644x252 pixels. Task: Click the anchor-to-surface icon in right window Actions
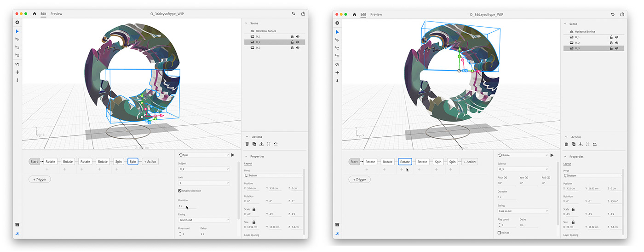coord(581,144)
